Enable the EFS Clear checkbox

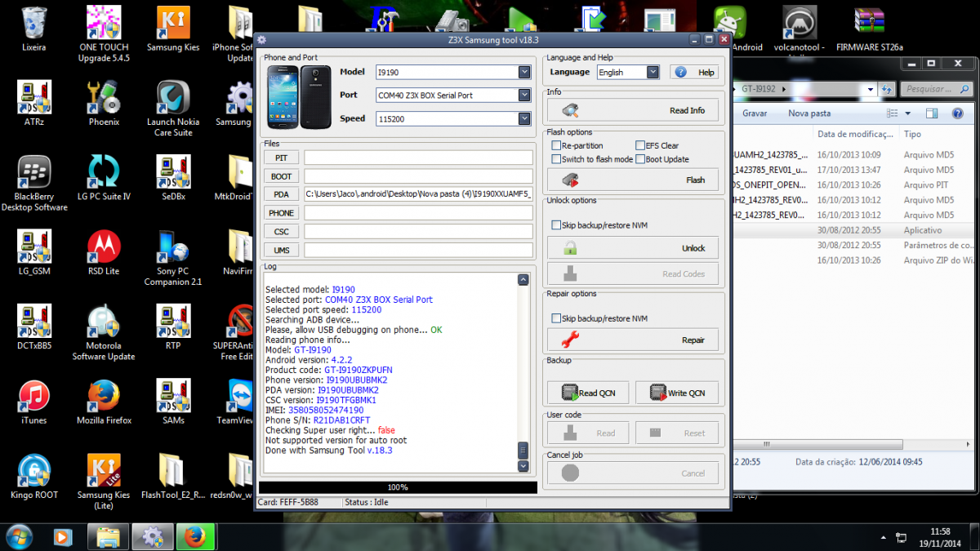(639, 146)
